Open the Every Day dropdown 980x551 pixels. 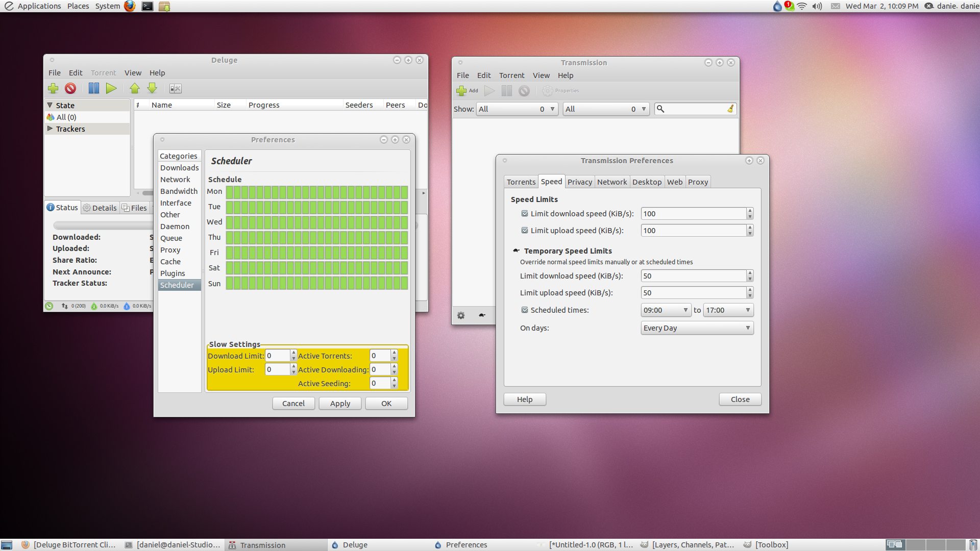(x=697, y=328)
